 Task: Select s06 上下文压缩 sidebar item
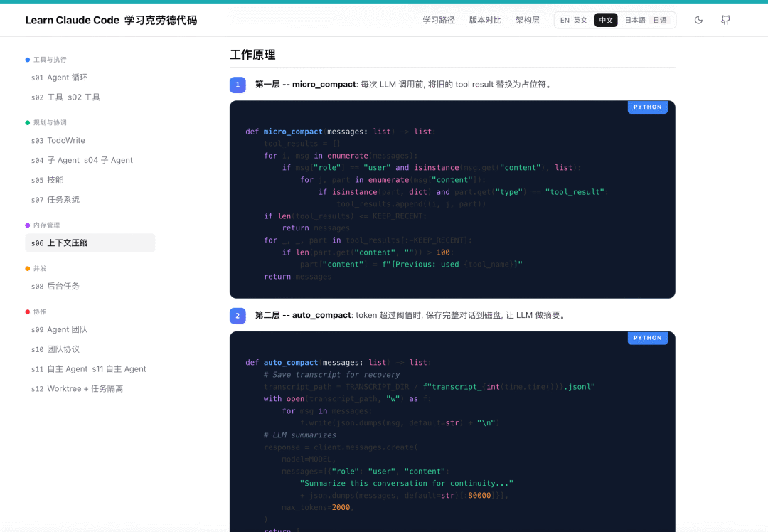pyautogui.click(x=90, y=243)
